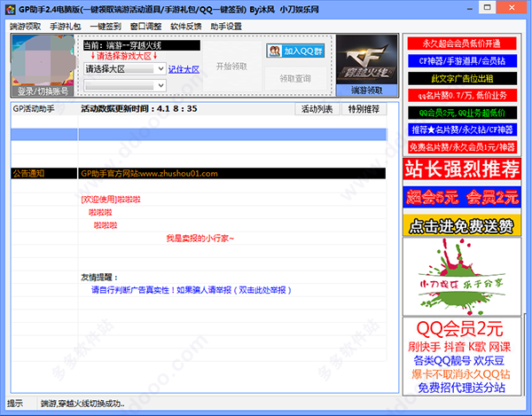Click the 刷快手 抖音 K歌 网课 line
Screen dimensions: 532x416
[x=459, y=347]
